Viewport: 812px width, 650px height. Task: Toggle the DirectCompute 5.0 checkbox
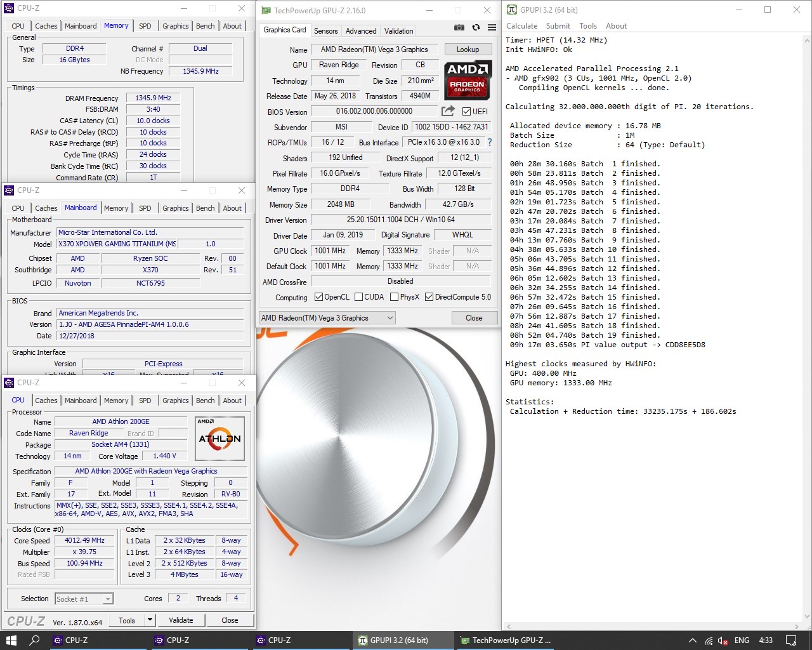[429, 297]
